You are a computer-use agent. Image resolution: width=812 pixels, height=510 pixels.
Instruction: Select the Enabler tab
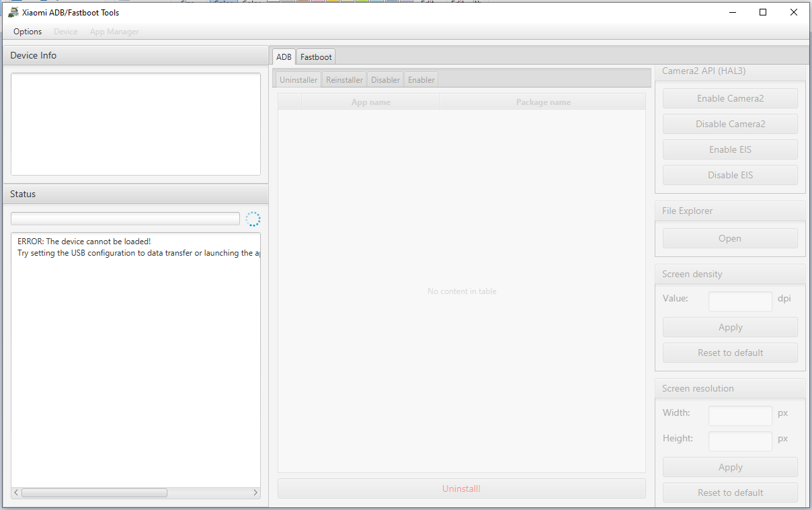(421, 79)
